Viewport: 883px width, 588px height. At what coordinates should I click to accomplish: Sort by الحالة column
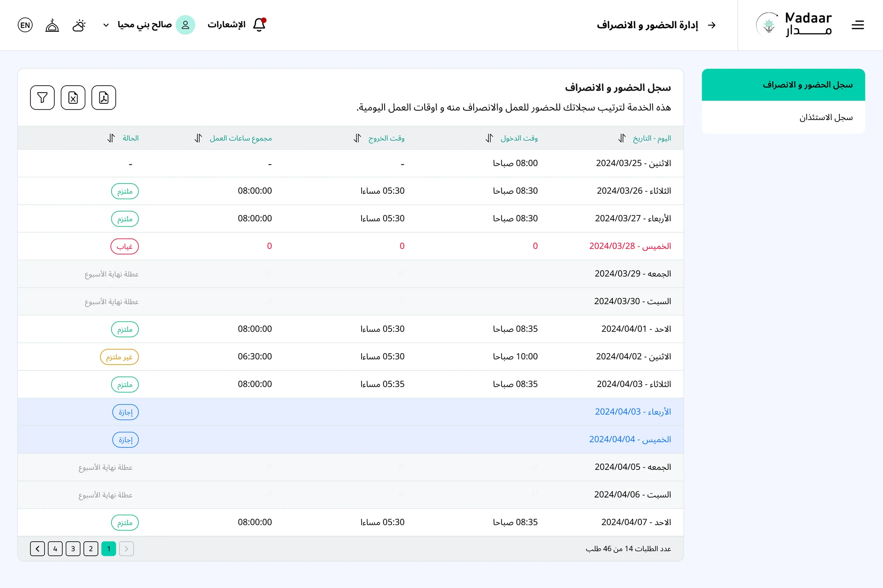(111, 138)
